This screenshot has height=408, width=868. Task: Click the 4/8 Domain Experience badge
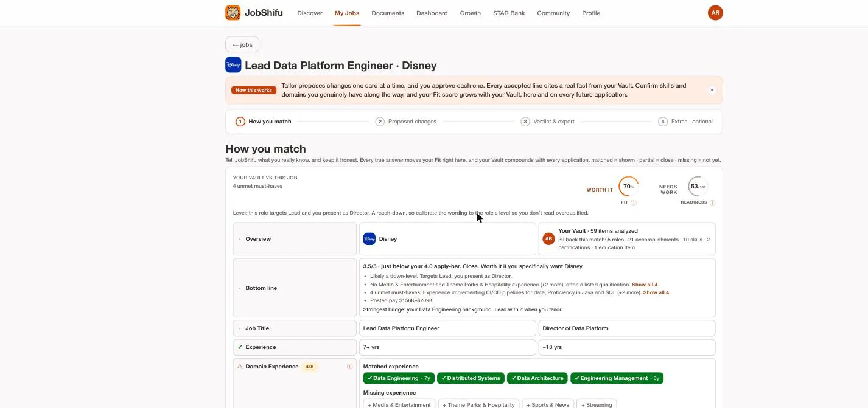(x=310, y=367)
